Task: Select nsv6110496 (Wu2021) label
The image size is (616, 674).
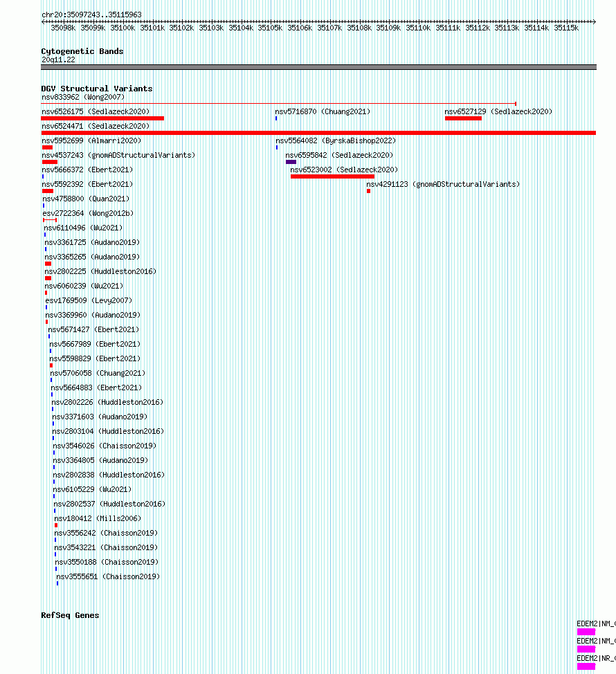Action: tap(83, 228)
